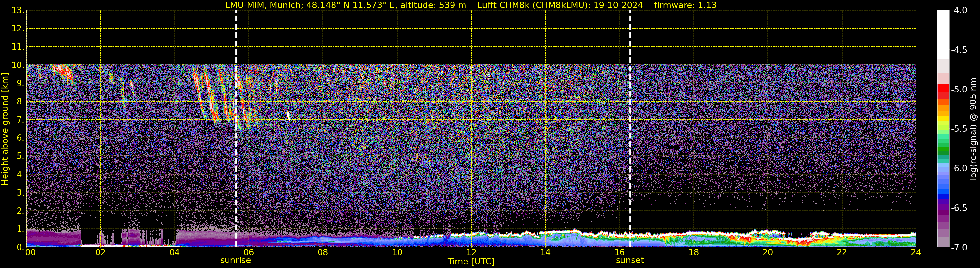Click the '0.' height axis tick label
Image resolution: width=980 pixels, height=268 pixels.
point(20,247)
